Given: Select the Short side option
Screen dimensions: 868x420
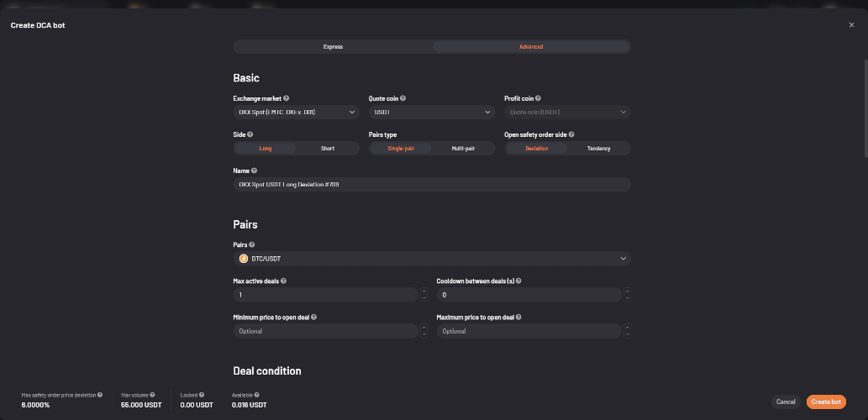Looking at the screenshot, I should (x=328, y=149).
